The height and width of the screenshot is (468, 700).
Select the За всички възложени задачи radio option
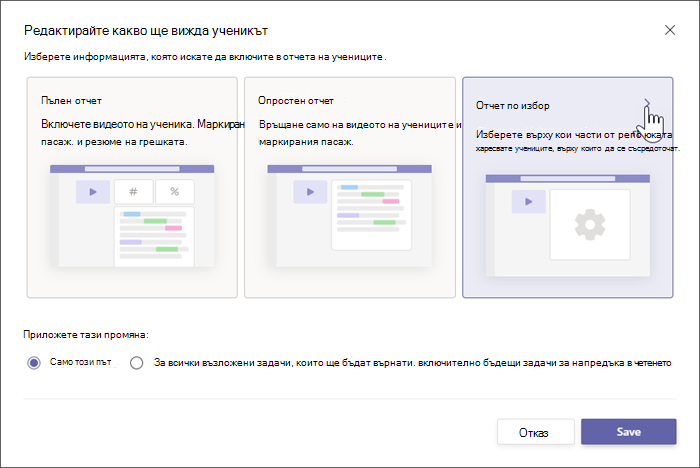point(137,363)
